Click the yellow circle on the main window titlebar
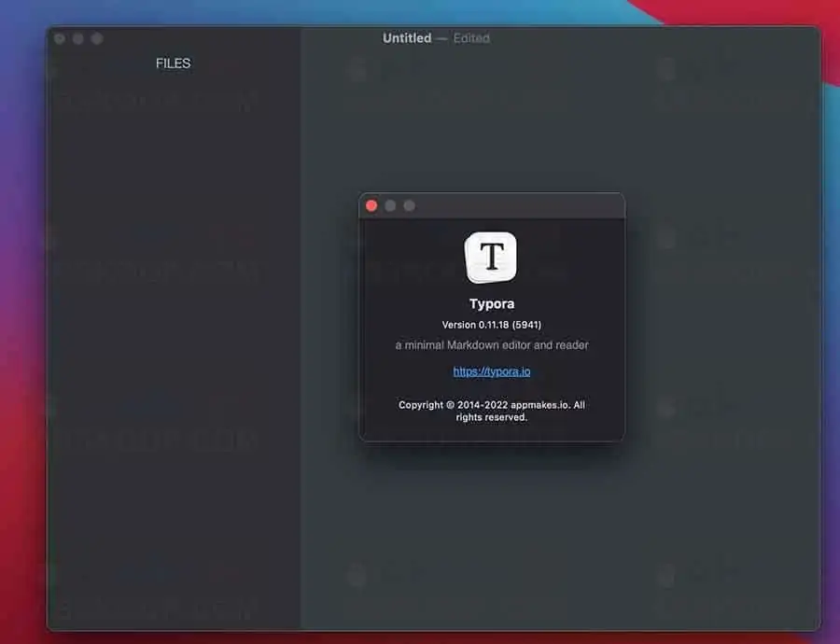This screenshot has height=644, width=840. tap(77, 39)
